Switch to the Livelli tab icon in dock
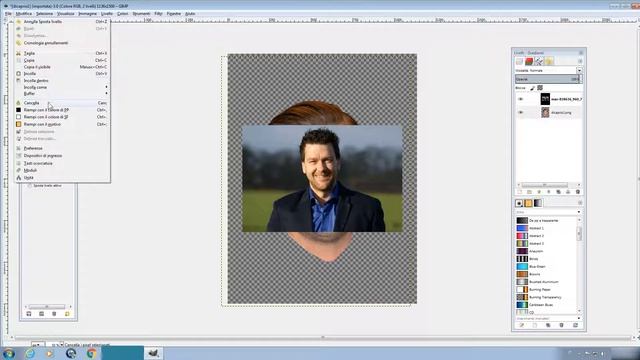The height and width of the screenshot is (360, 640). pyautogui.click(x=519, y=61)
